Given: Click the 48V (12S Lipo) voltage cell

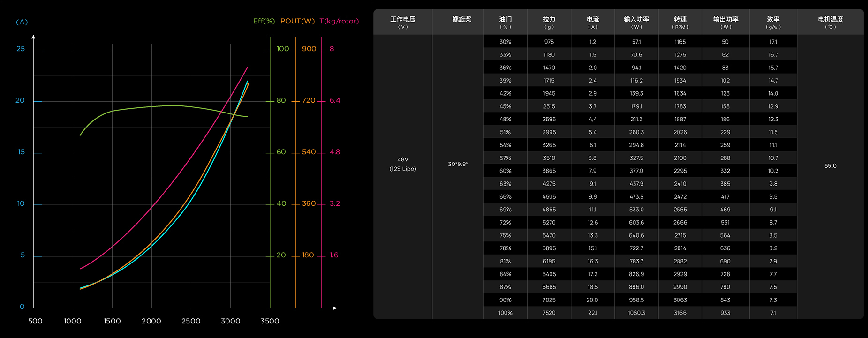Looking at the screenshot, I should pyautogui.click(x=403, y=164).
